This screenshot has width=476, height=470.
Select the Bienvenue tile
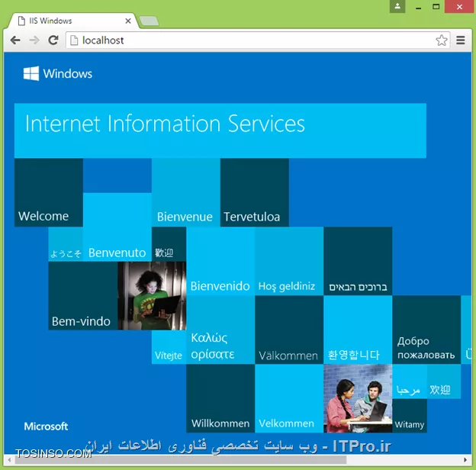click(186, 192)
